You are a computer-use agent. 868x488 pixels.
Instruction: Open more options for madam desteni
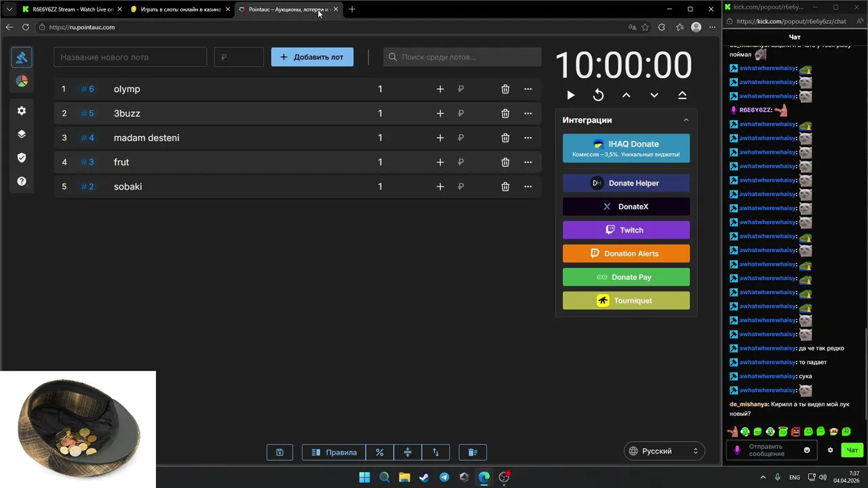coord(528,138)
